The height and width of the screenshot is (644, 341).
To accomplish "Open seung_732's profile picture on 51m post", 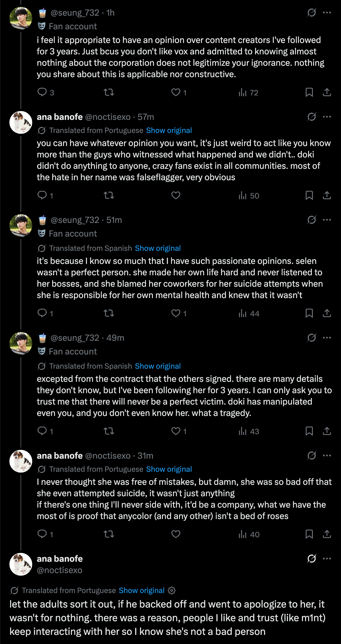I will click(21, 225).
